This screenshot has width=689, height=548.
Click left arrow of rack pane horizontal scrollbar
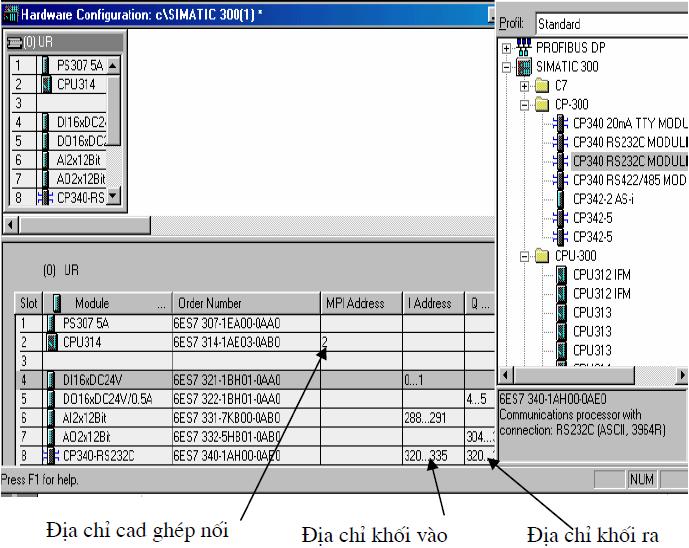pos(11,225)
